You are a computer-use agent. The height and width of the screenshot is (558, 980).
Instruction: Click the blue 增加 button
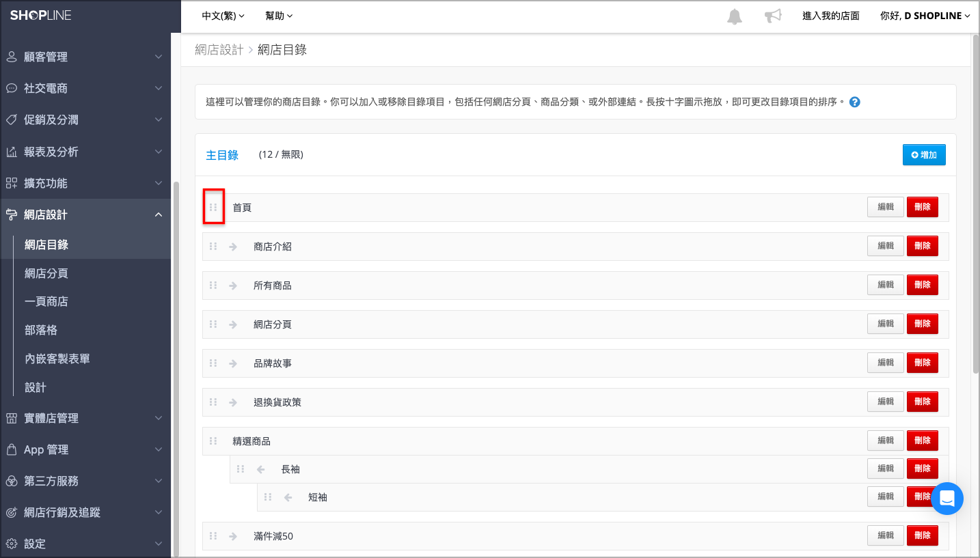(x=924, y=155)
